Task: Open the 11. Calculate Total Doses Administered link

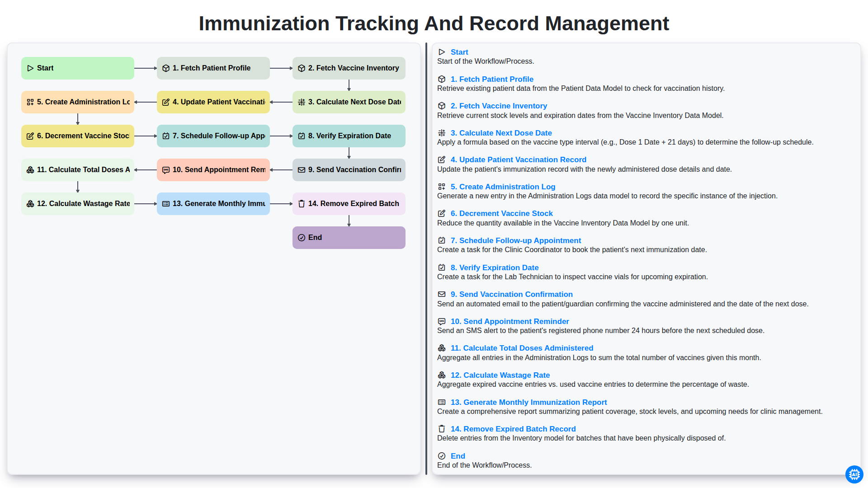Action: (x=522, y=348)
